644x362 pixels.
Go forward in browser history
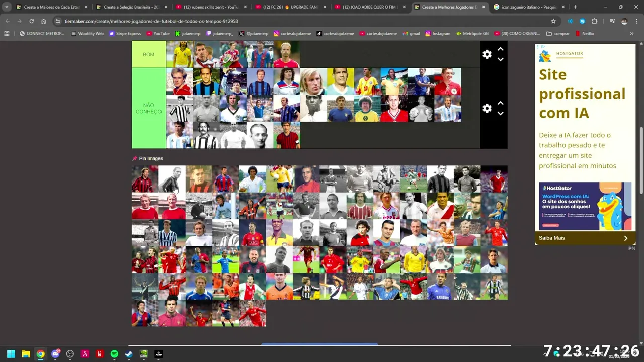coord(20,21)
